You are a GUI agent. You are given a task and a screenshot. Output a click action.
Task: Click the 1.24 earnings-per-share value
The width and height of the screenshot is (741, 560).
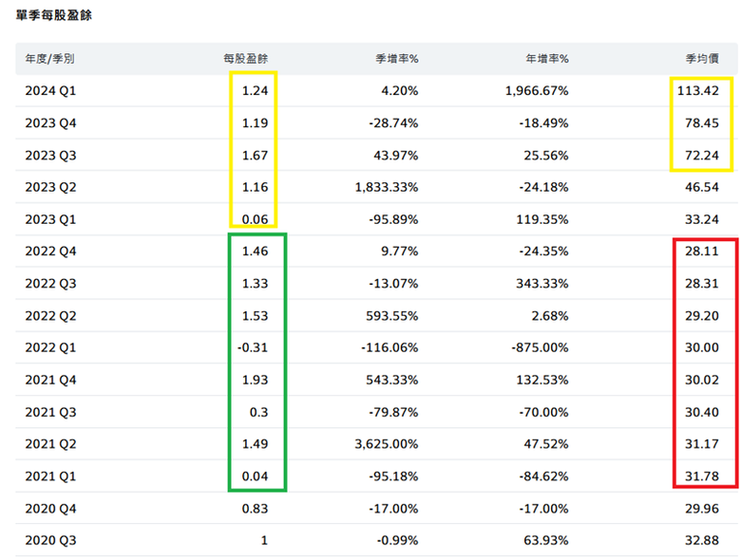(255, 91)
